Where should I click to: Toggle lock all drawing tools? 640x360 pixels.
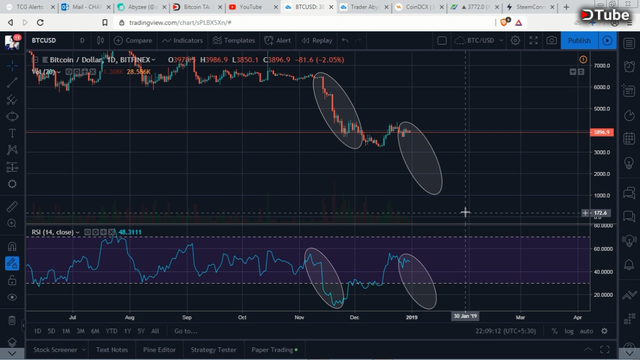point(12,280)
